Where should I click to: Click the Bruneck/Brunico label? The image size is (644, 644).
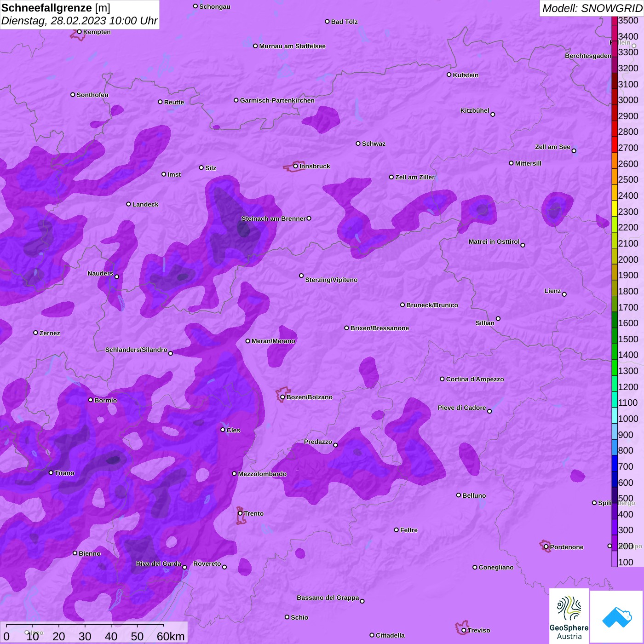(432, 305)
